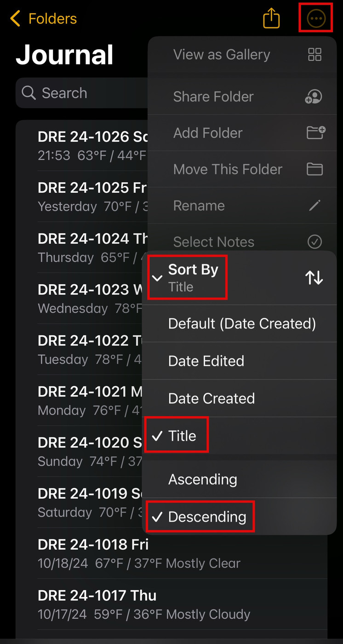The image size is (343, 644).
Task: Choose Title as sort option
Action: click(x=182, y=436)
